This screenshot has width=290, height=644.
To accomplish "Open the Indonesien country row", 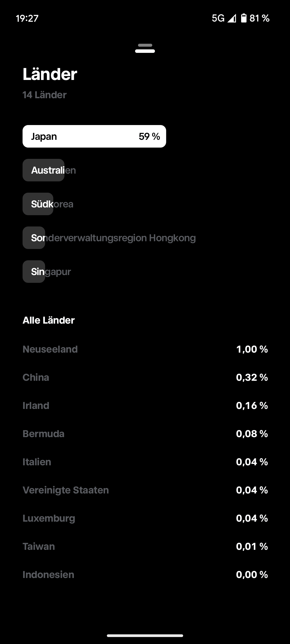I will pos(145,575).
